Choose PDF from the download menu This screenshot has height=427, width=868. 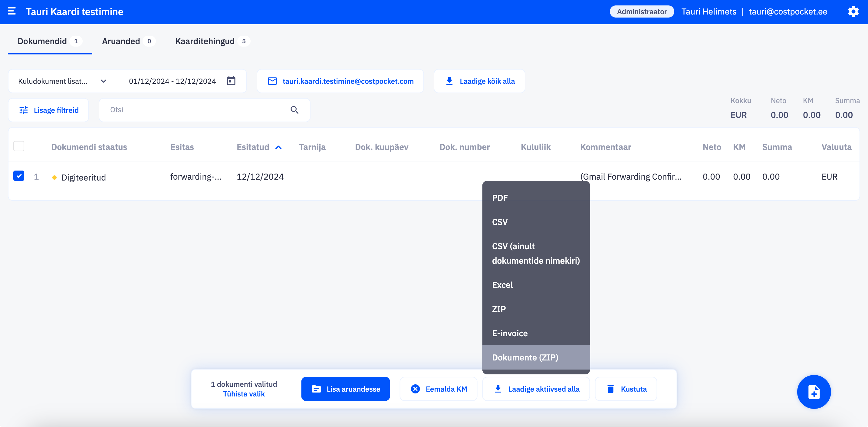tap(536, 198)
